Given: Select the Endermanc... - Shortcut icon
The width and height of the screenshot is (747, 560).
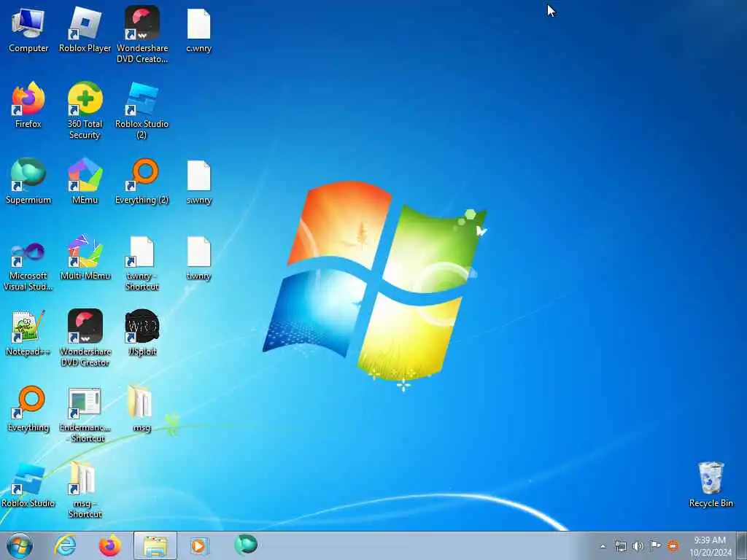Looking at the screenshot, I should [x=85, y=414].
